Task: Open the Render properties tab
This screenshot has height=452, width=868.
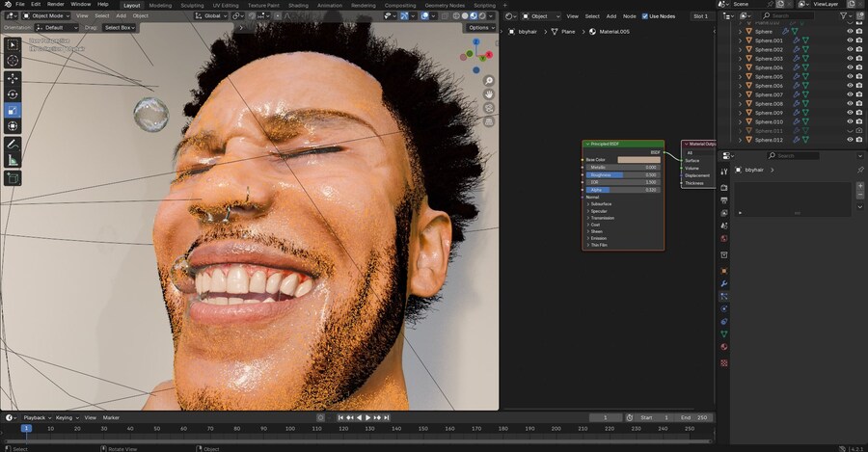Action: pyautogui.click(x=724, y=188)
